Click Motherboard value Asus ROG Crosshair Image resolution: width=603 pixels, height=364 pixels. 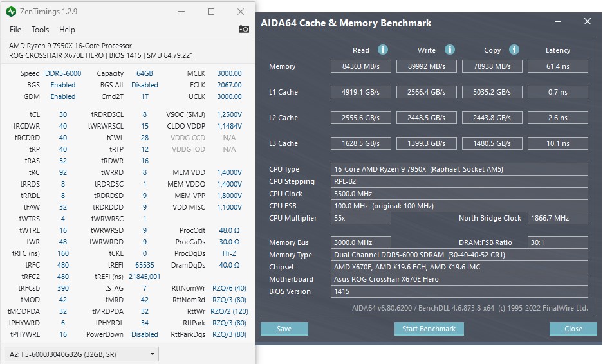[459, 279]
